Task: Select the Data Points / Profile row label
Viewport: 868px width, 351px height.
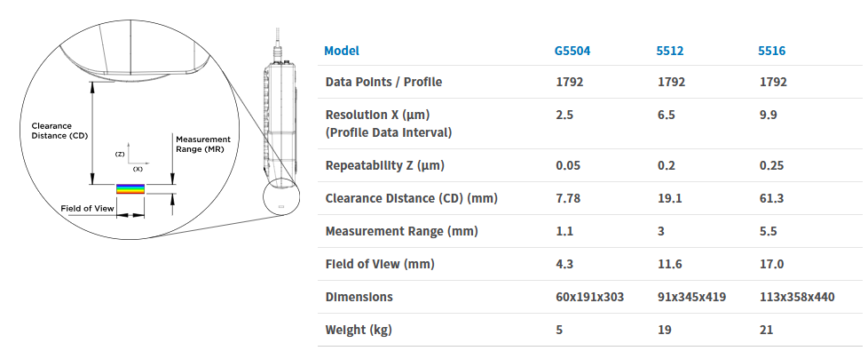Action: (x=383, y=82)
